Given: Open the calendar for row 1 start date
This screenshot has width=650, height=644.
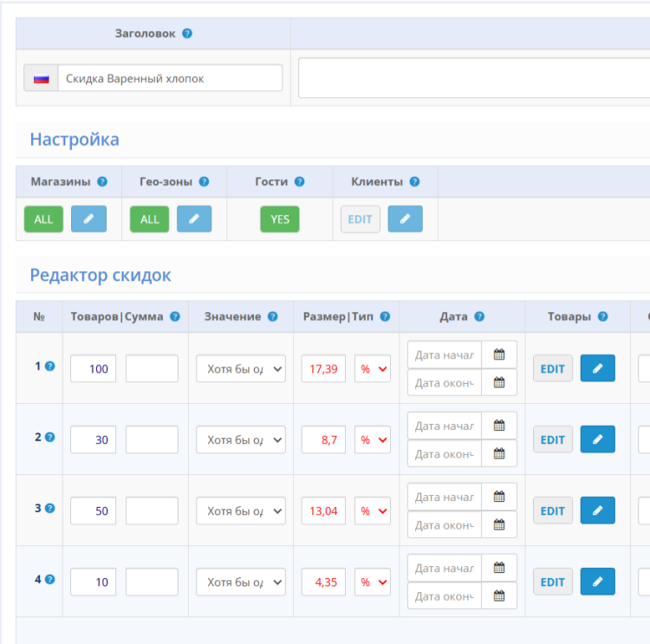Looking at the screenshot, I should click(x=499, y=355).
